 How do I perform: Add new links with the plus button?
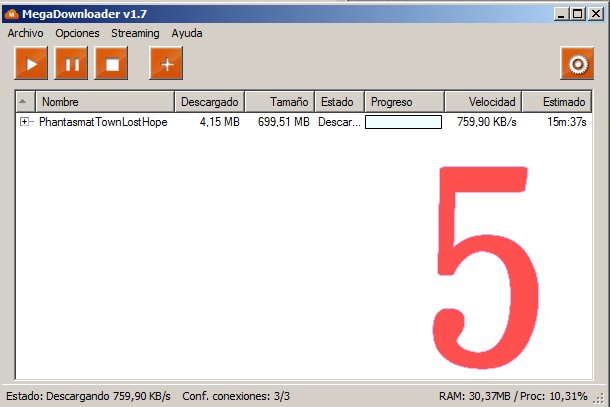166,63
